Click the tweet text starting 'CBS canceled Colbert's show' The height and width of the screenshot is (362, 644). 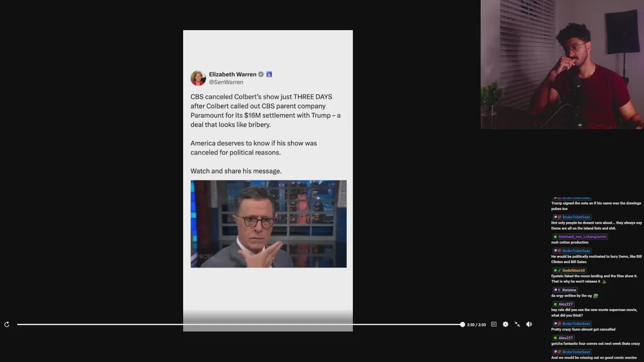(x=265, y=111)
